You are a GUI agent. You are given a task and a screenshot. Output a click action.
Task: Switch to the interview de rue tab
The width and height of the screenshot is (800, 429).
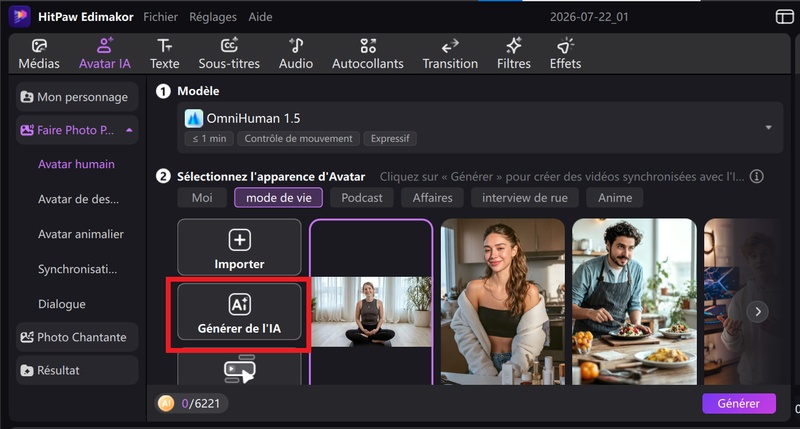pyautogui.click(x=524, y=198)
